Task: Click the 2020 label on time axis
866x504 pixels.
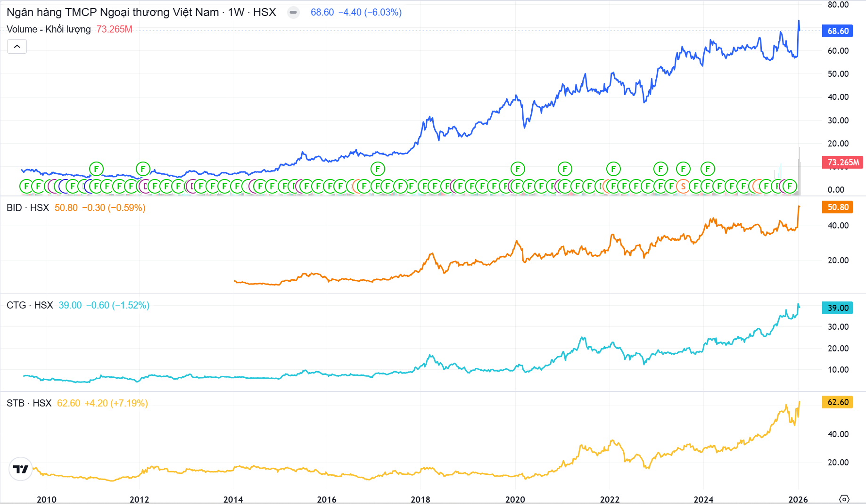Action: [x=515, y=499]
